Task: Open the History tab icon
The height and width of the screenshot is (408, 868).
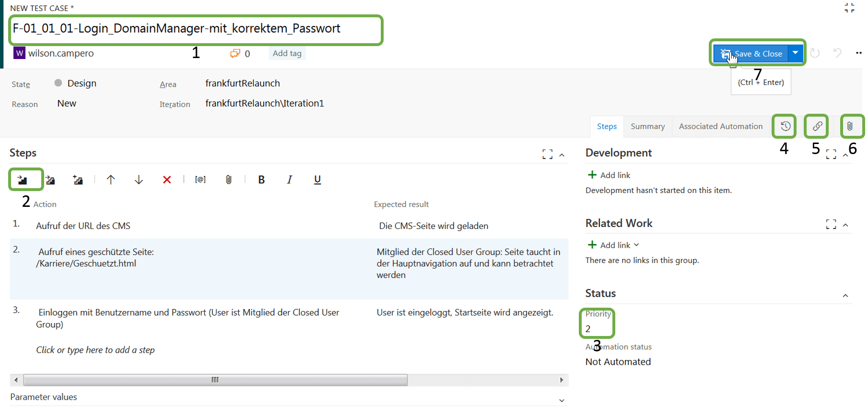Action: (x=785, y=126)
